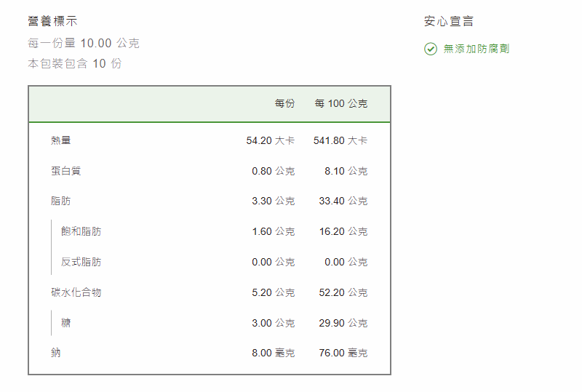Viewport: 582px width, 392px height.
Task: Click the 糖 sub-row label
Action: coord(66,323)
